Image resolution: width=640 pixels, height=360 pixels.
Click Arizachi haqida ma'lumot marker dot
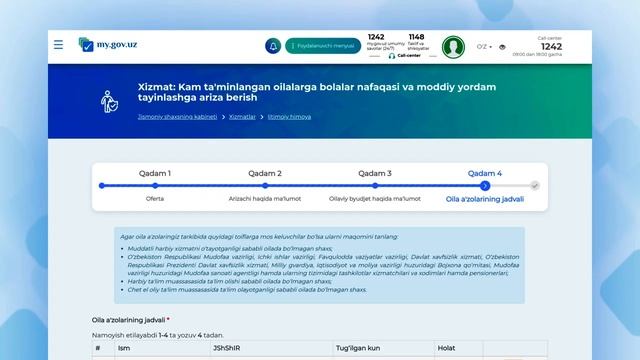pyautogui.click(x=265, y=186)
